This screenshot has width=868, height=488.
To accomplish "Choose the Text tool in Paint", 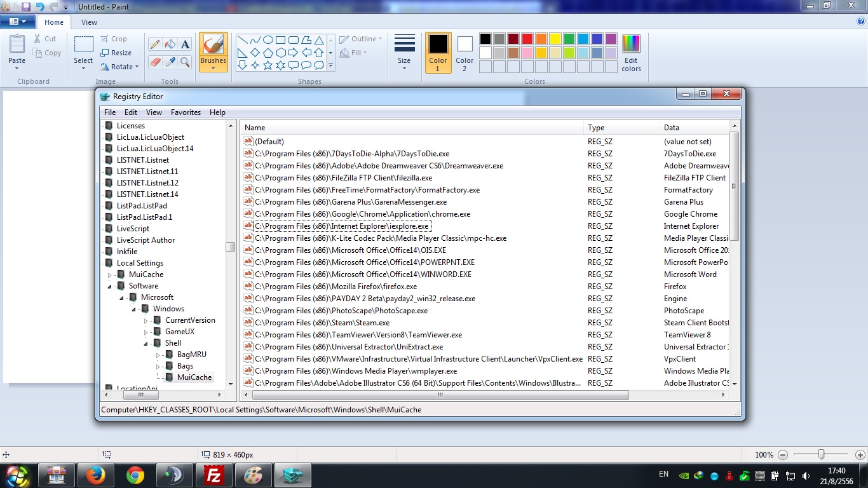I will 185,44.
